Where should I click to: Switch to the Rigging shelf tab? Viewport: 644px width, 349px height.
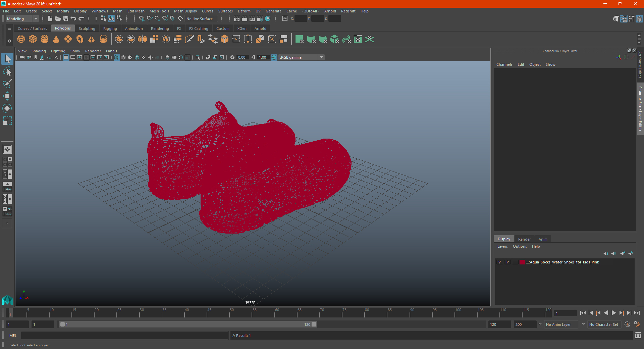click(x=110, y=29)
